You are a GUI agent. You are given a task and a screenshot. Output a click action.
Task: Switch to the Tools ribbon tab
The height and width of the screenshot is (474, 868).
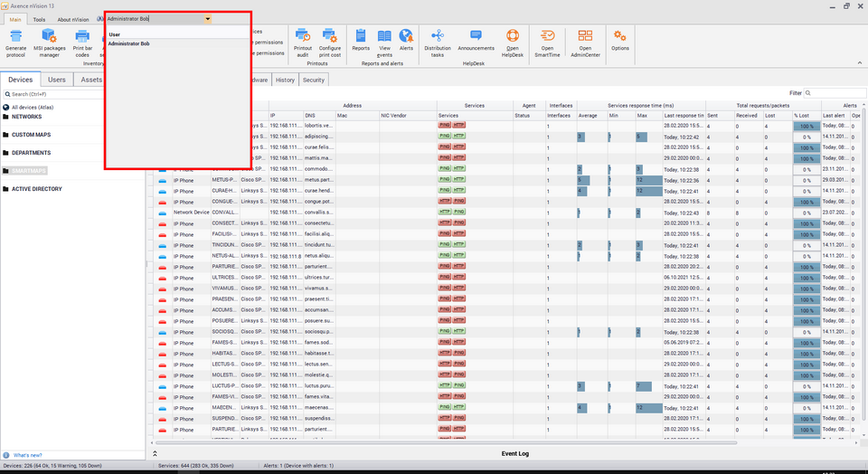click(39, 19)
